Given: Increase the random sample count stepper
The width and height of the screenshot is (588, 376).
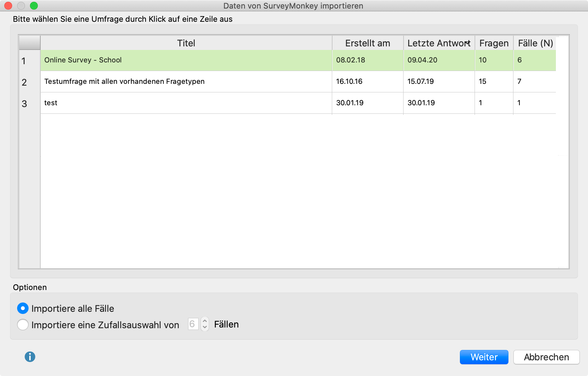Looking at the screenshot, I should [x=205, y=321].
